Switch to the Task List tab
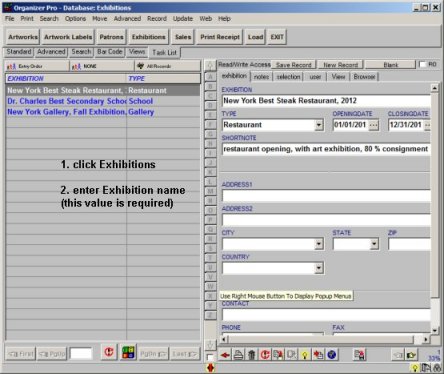 pyautogui.click(x=164, y=53)
